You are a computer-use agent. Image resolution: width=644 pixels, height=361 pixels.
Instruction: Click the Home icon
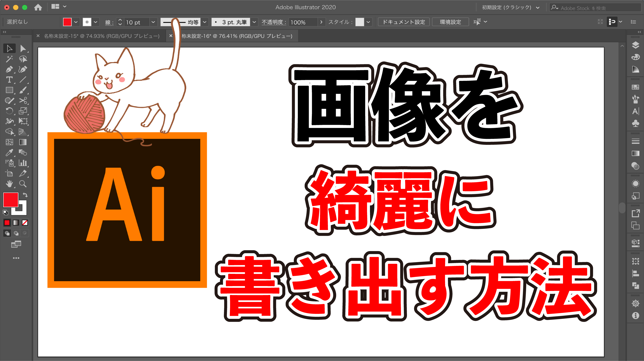pyautogui.click(x=38, y=7)
